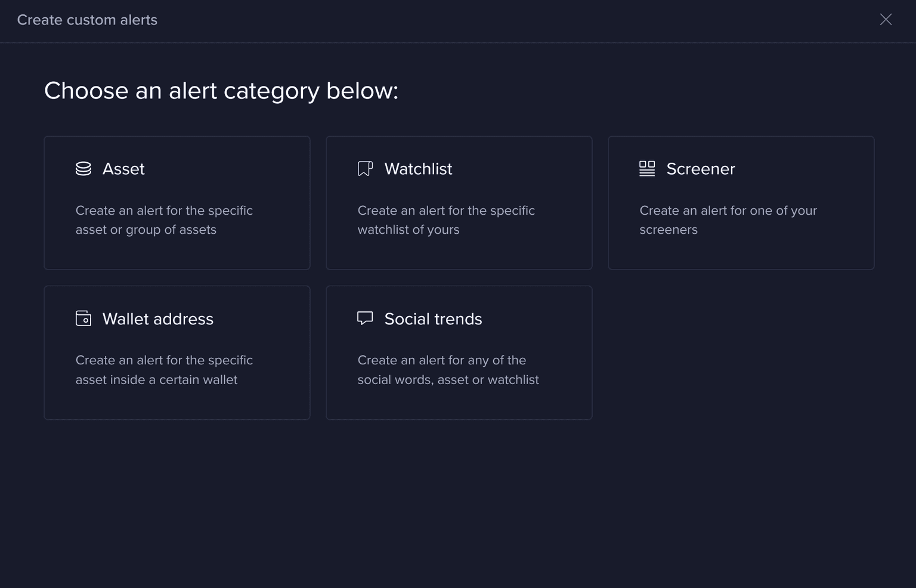This screenshot has height=588, width=916.
Task: Select the Watchlist heading text
Action: coord(418,169)
